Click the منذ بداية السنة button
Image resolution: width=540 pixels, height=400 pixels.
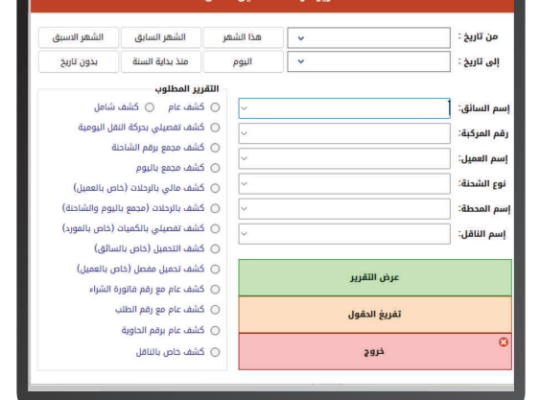click(x=161, y=62)
